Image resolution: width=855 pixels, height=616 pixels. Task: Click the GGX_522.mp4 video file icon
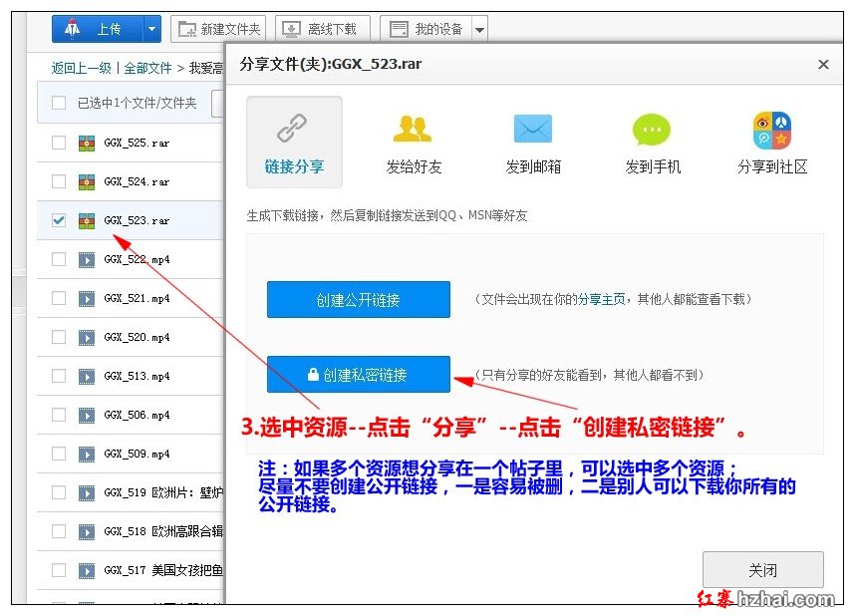88,259
